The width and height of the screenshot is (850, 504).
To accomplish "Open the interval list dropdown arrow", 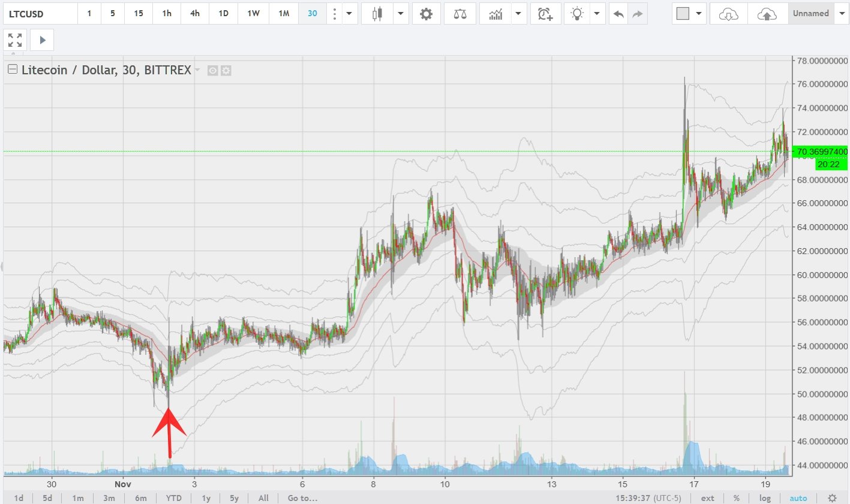I will coord(349,13).
